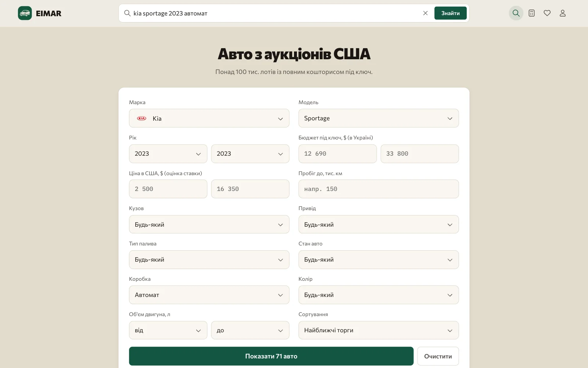Open the year-from 2023 dropdown

click(x=168, y=154)
